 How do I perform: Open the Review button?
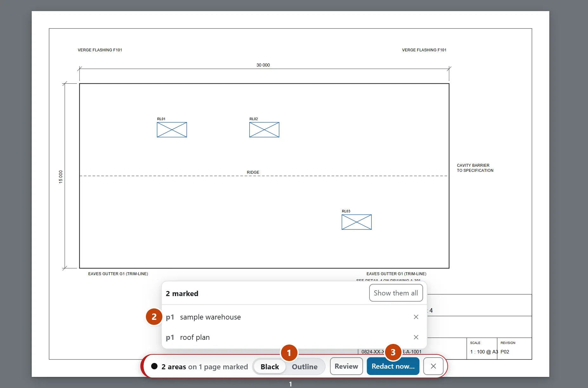[x=346, y=366]
